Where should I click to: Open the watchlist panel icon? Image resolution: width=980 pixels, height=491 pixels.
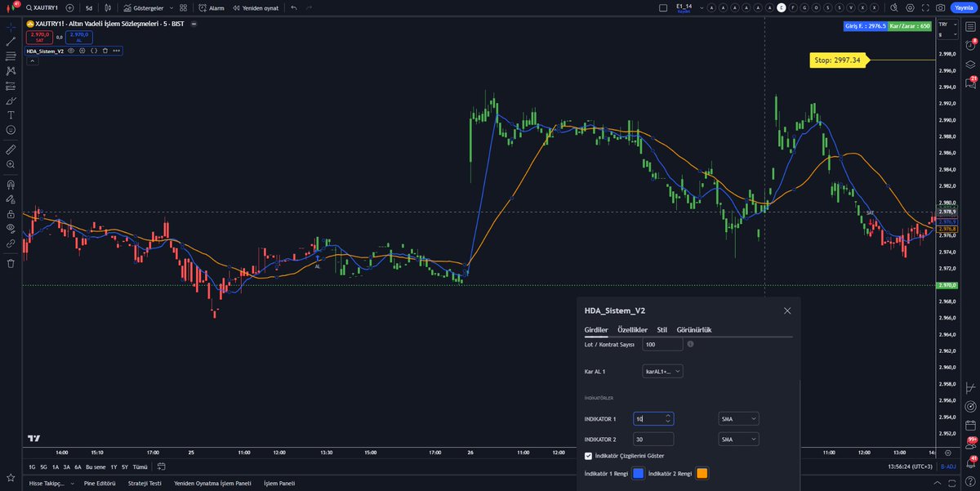pos(972,26)
